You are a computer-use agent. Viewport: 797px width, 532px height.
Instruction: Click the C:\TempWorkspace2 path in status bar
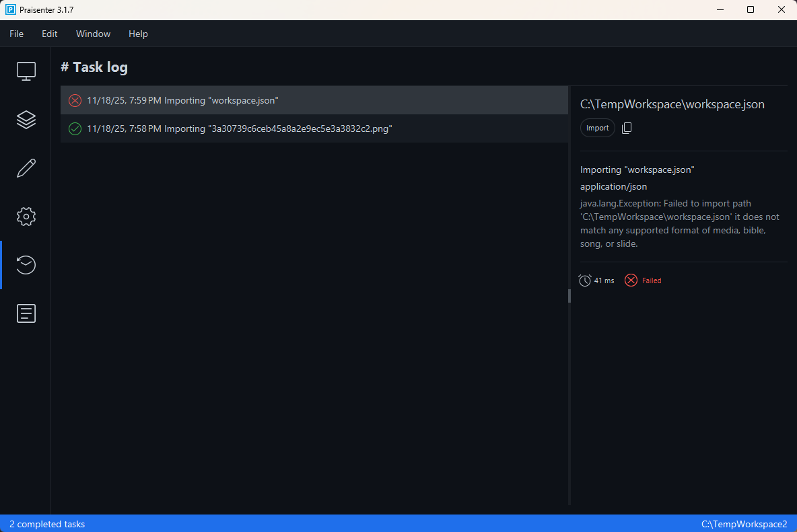pos(744,524)
